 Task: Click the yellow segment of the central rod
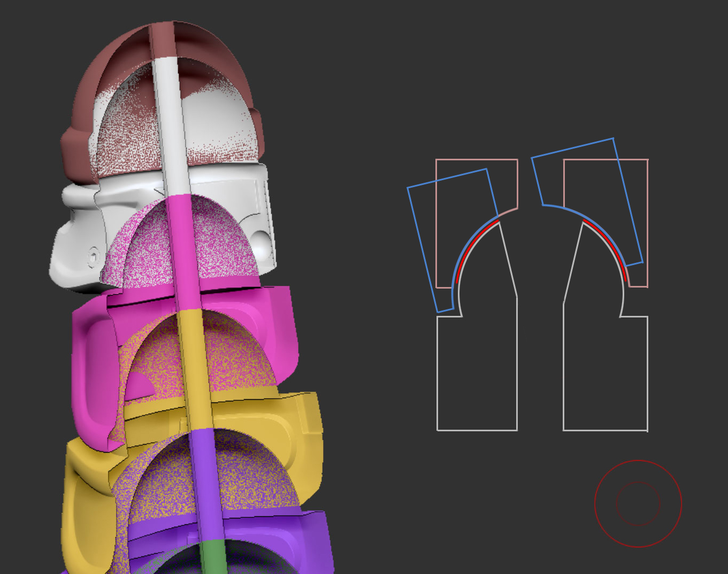pos(195,369)
